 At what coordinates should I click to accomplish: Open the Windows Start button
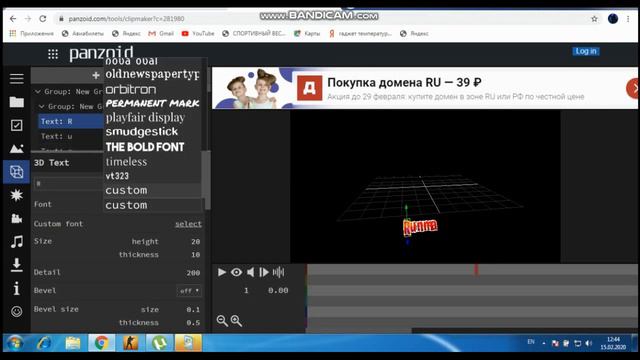[x=15, y=343]
